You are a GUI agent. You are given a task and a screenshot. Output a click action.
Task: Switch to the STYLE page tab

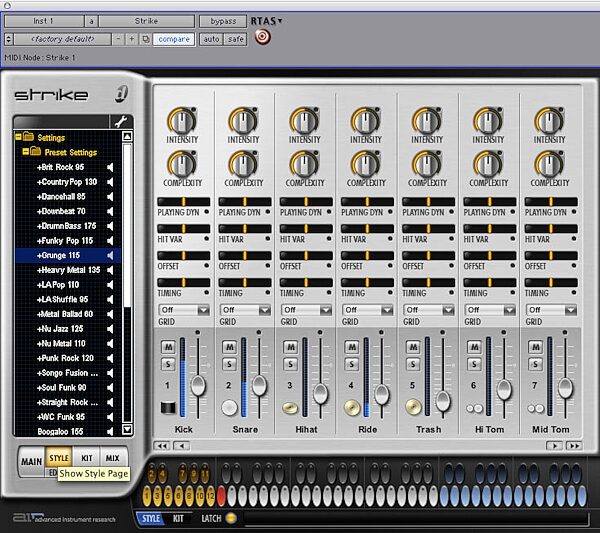point(59,458)
